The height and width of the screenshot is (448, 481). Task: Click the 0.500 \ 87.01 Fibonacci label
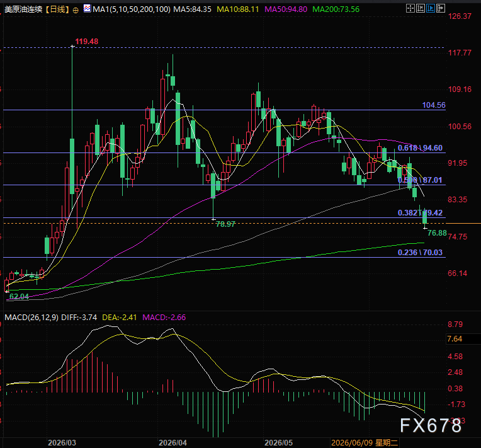click(420, 180)
